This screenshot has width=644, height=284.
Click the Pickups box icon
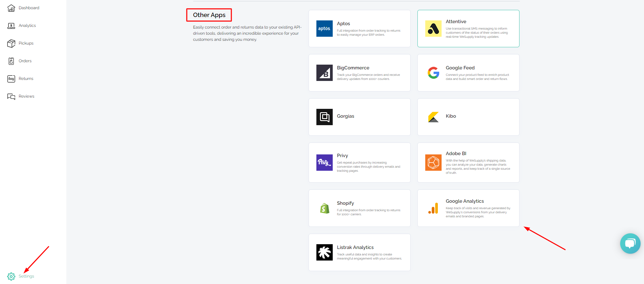click(11, 43)
